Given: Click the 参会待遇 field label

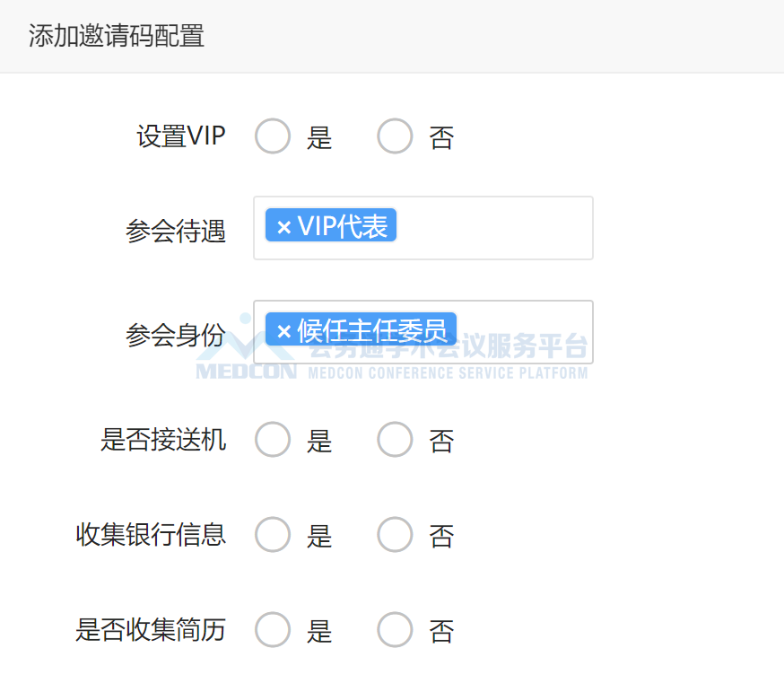Looking at the screenshot, I should tap(176, 232).
